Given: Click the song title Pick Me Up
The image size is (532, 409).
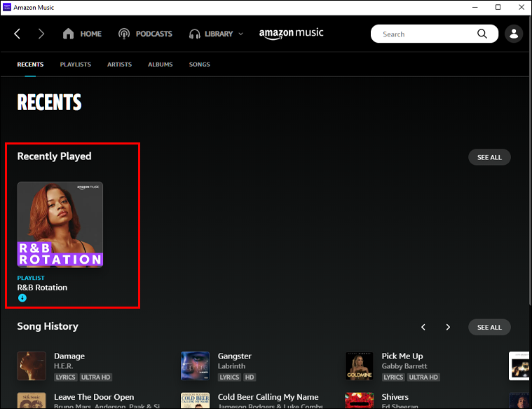Looking at the screenshot, I should click(402, 356).
